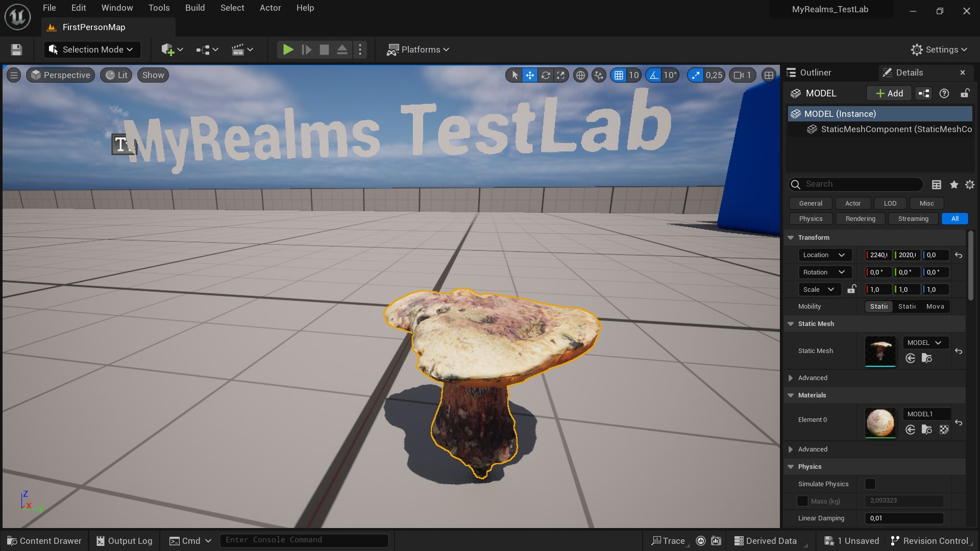The width and height of the screenshot is (980, 551).
Task: Open the Actor menu
Action: 270,8
